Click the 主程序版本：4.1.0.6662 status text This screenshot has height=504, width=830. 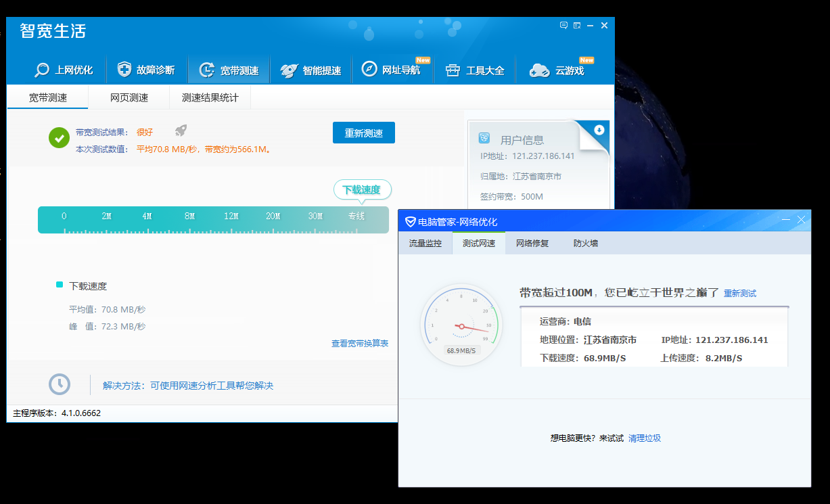(57, 413)
